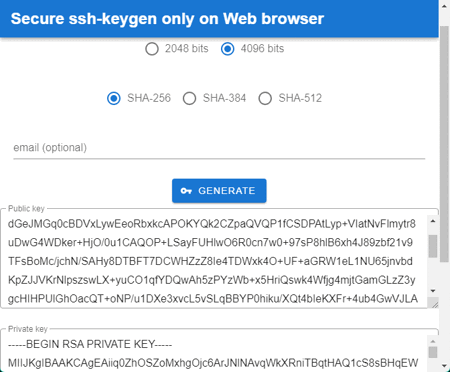Screen dimensions: 450x372
Task: Click the page scrollbar up arrow
Action: tap(445, 6)
